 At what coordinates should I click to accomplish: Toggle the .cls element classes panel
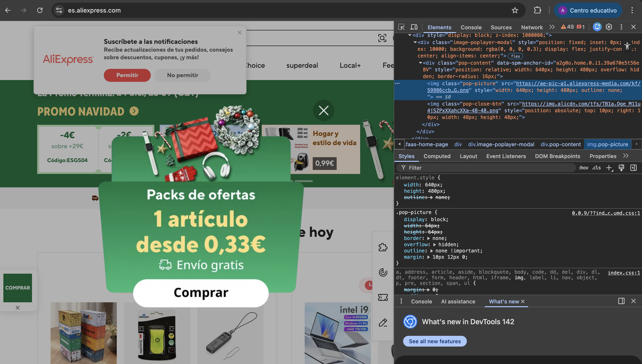pyautogui.click(x=596, y=168)
